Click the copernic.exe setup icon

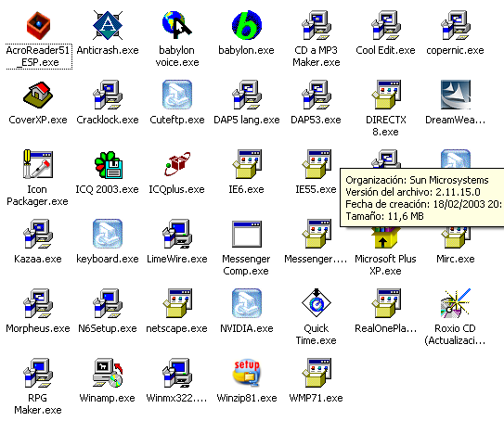456,25
